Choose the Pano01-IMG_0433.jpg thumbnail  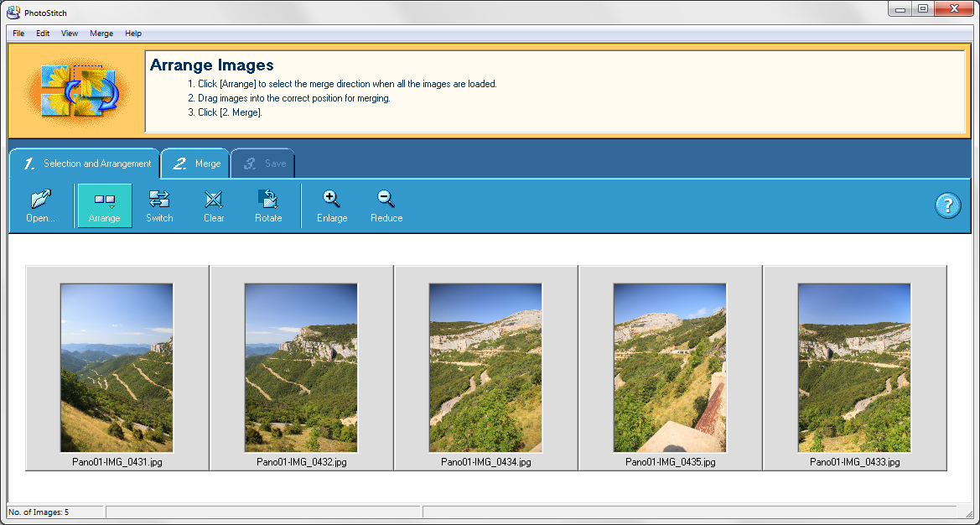(x=854, y=367)
